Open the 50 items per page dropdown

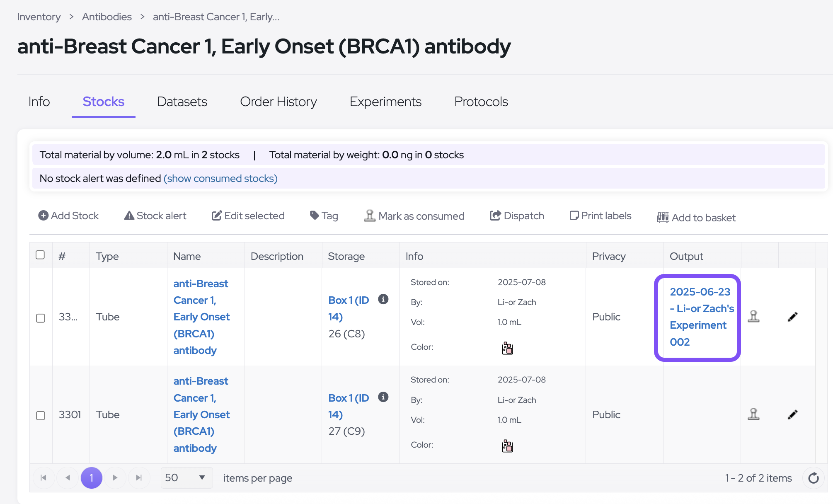click(186, 478)
